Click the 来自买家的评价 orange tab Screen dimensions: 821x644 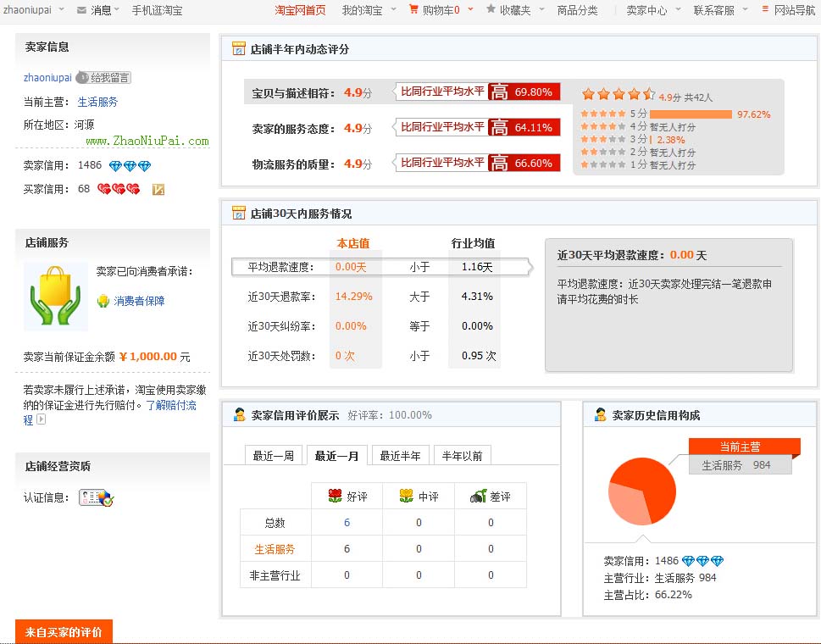tap(64, 631)
